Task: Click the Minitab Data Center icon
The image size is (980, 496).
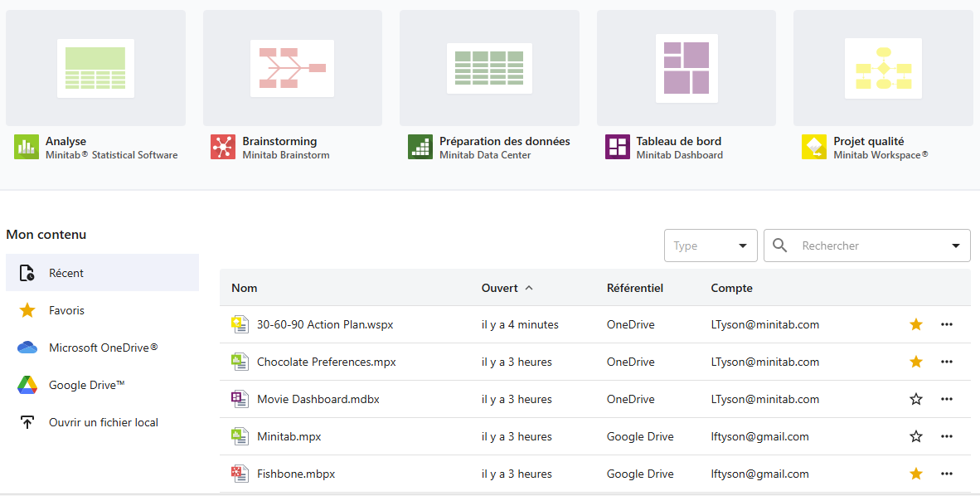Action: click(420, 147)
